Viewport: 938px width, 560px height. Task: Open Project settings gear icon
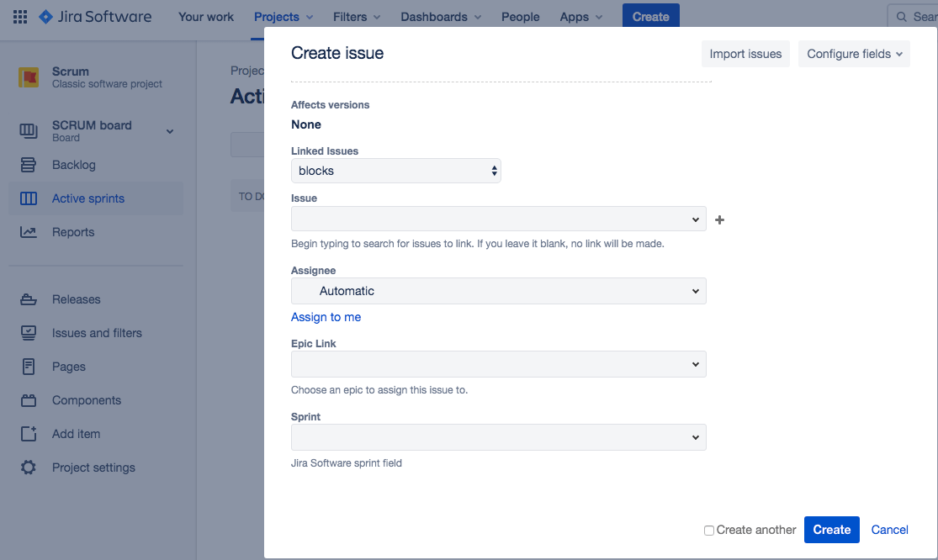[29, 468]
